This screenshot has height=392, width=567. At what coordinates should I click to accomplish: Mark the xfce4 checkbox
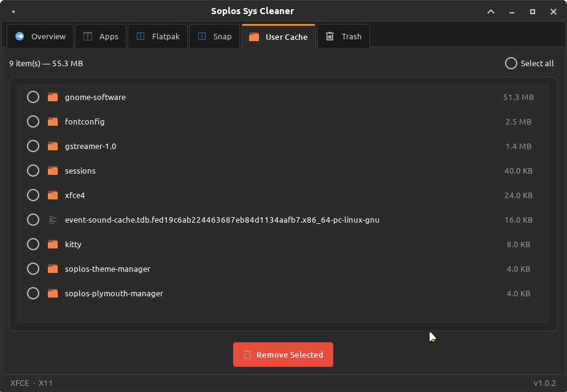click(x=33, y=195)
